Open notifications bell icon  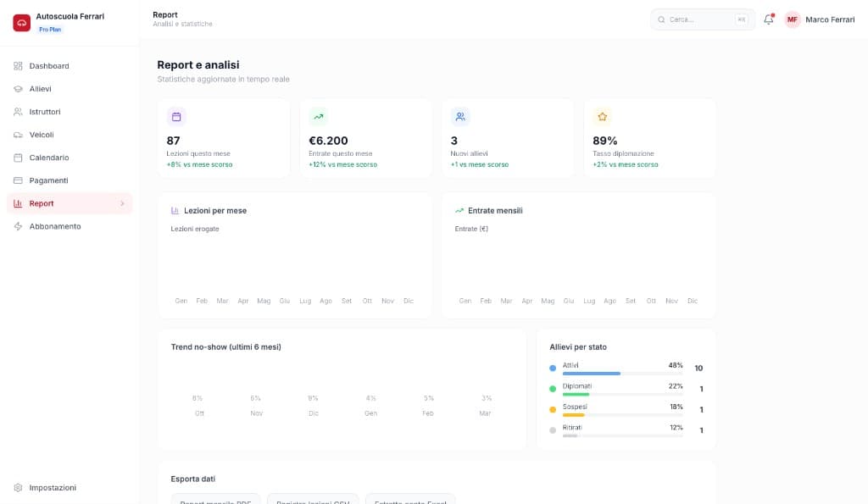tap(769, 19)
